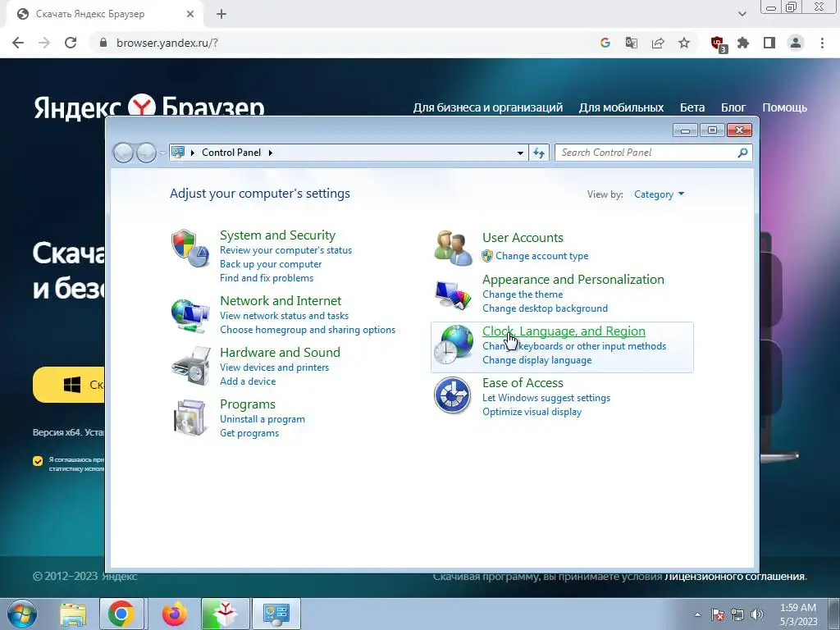
Task: Click the Control Panel search magnifier icon
Action: click(x=742, y=153)
